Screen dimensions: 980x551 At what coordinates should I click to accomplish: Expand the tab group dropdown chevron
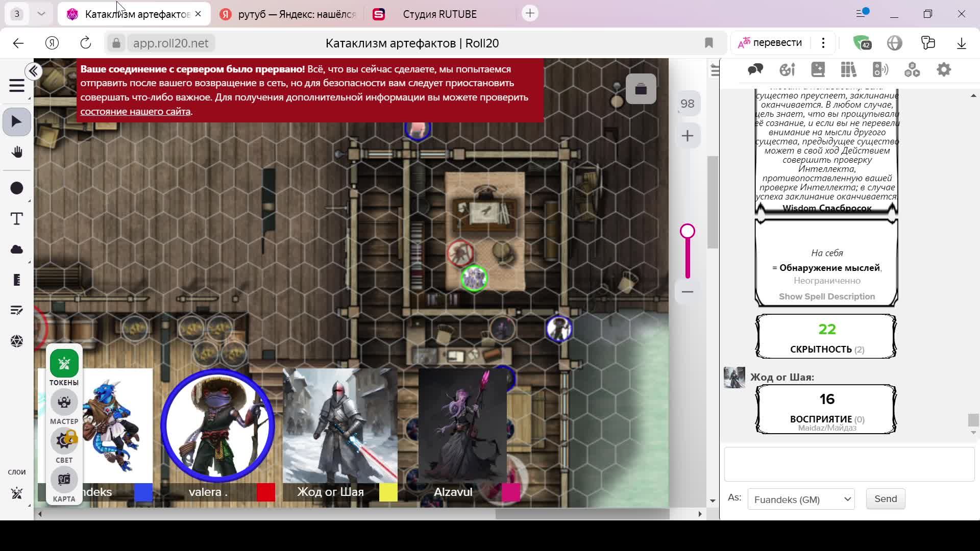coord(41,14)
